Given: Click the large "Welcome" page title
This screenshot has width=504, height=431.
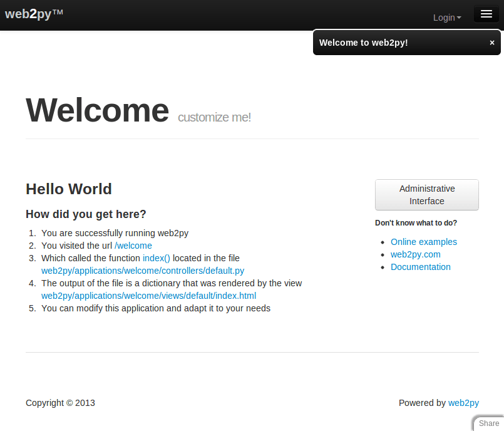Looking at the screenshot, I should tap(98, 110).
